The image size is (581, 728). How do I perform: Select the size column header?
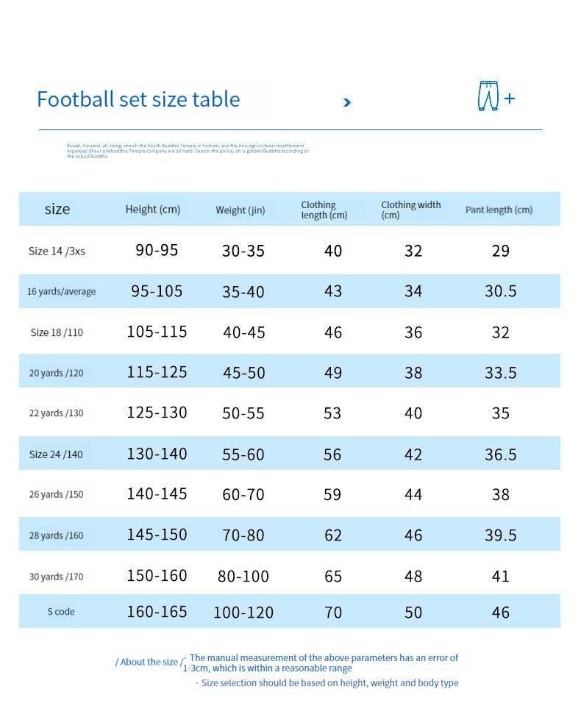click(57, 209)
